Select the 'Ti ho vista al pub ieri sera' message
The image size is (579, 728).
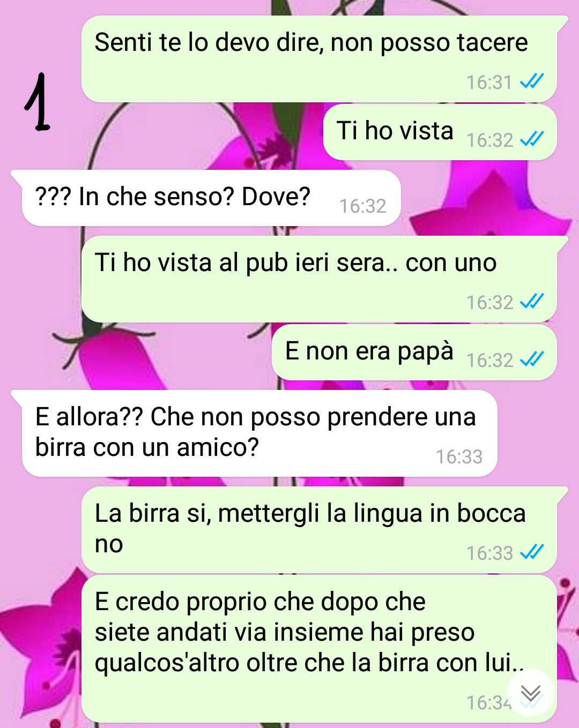[319, 279]
